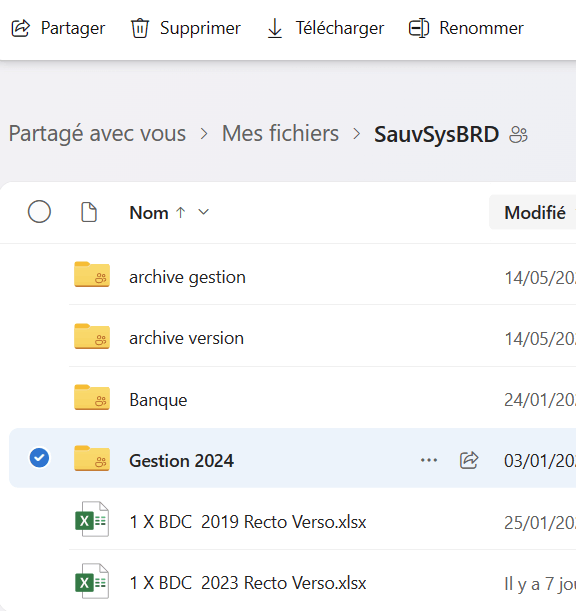Click the archive gestion folder icon
This screenshot has width=576, height=611.
pos(92,274)
